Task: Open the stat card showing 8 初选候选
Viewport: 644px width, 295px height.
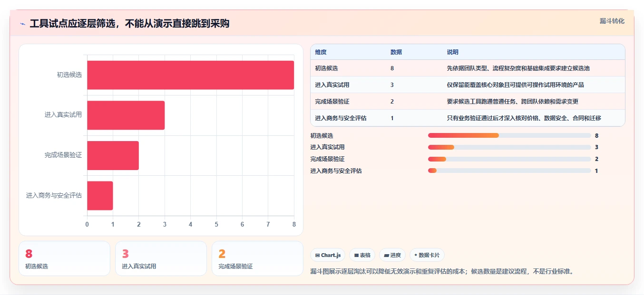Action: 64,258
